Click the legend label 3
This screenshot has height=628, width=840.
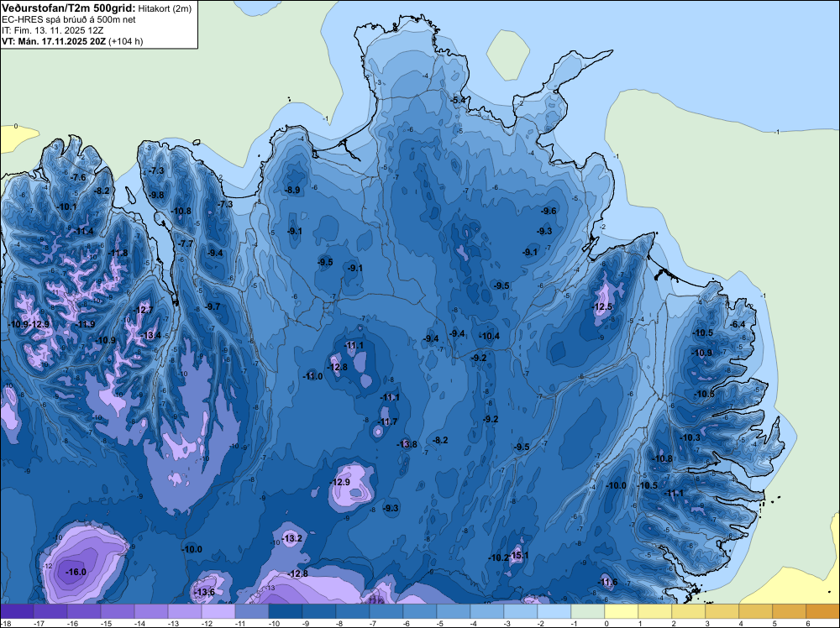(x=707, y=623)
